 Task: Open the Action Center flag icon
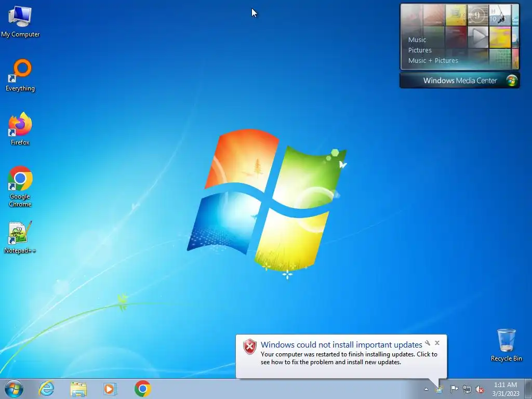[x=454, y=389]
